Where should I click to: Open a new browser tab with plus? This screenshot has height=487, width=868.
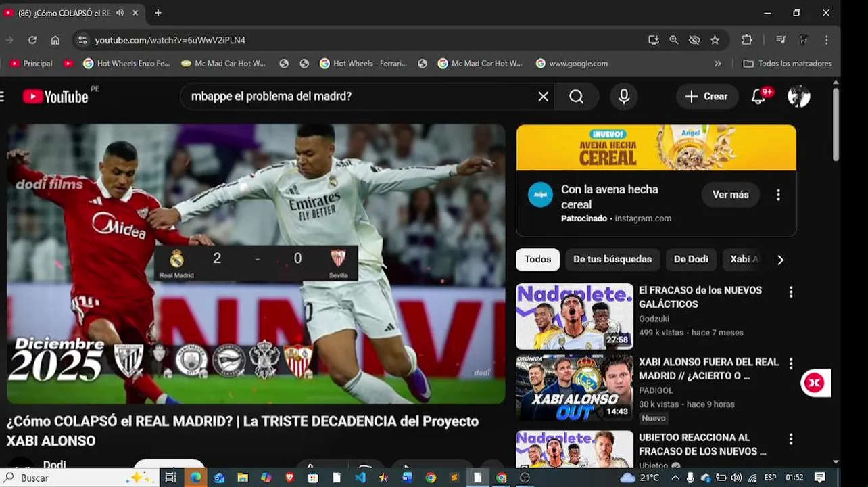158,13
